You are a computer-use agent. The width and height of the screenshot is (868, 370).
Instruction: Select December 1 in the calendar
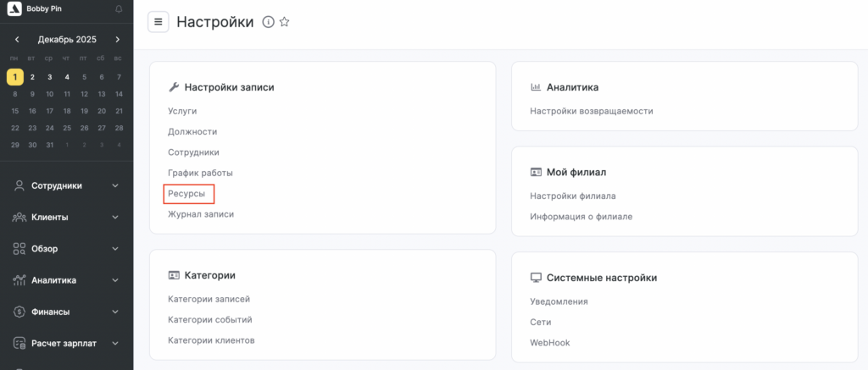point(14,77)
